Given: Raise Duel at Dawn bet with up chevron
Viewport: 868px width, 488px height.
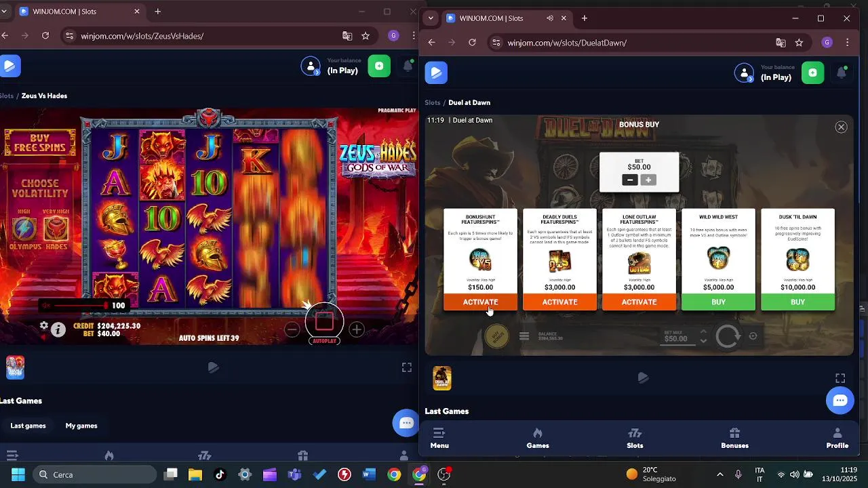Looking at the screenshot, I should click(703, 331).
